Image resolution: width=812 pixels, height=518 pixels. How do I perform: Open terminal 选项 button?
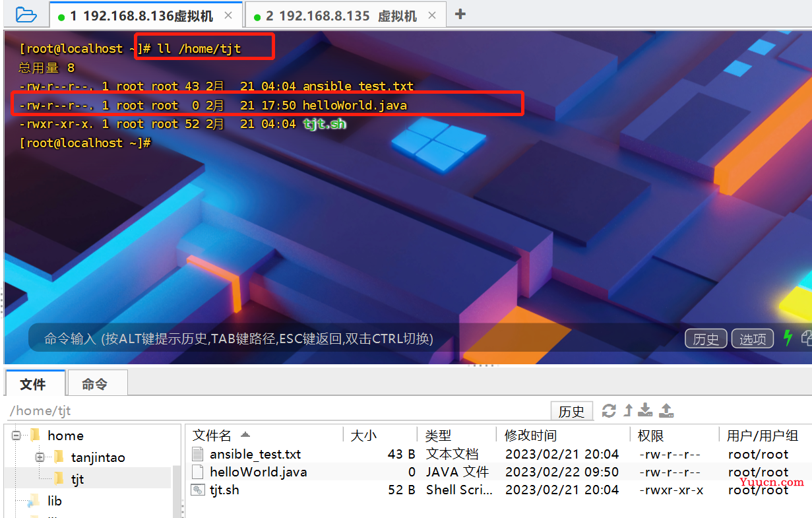tap(753, 339)
